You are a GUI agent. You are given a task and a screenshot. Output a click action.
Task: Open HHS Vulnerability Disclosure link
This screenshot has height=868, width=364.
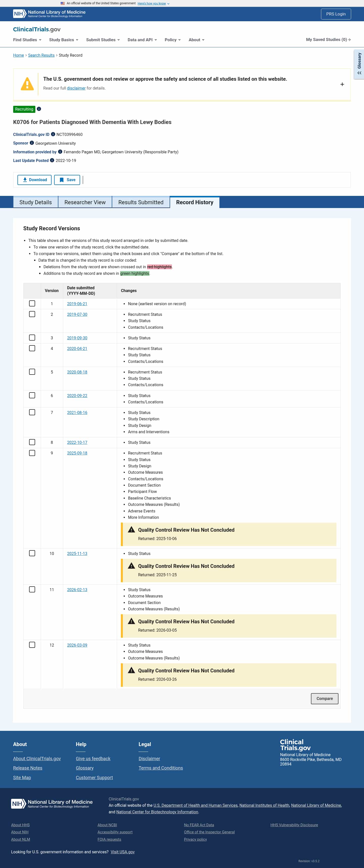pyautogui.click(x=294, y=825)
